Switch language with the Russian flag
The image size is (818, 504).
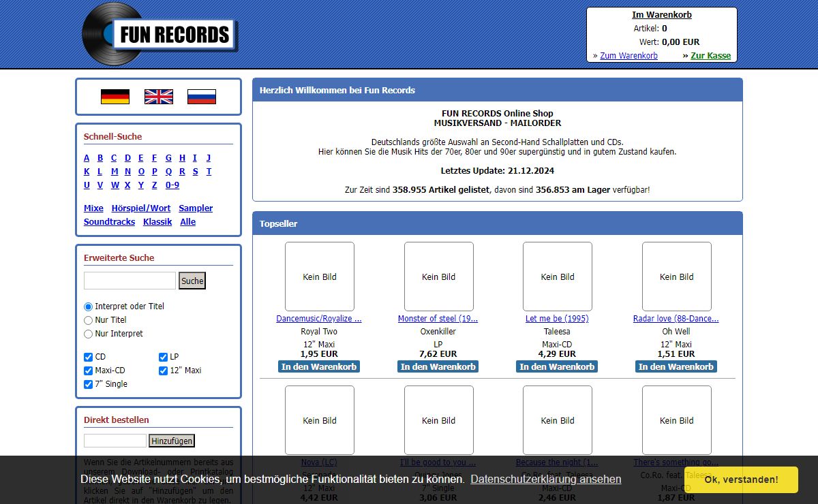(x=202, y=97)
